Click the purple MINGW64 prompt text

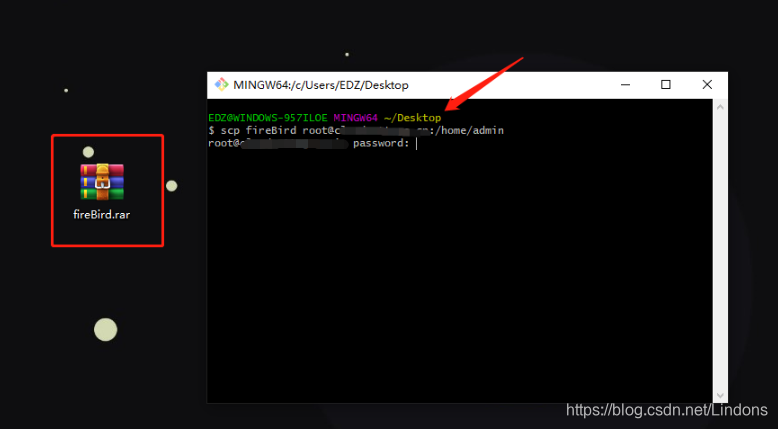click(356, 118)
